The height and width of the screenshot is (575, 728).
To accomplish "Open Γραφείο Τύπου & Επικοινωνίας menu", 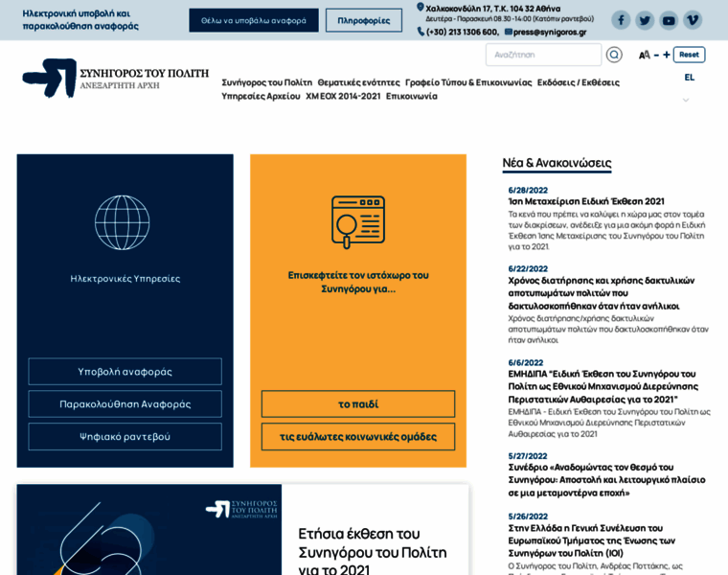I will (x=468, y=82).
